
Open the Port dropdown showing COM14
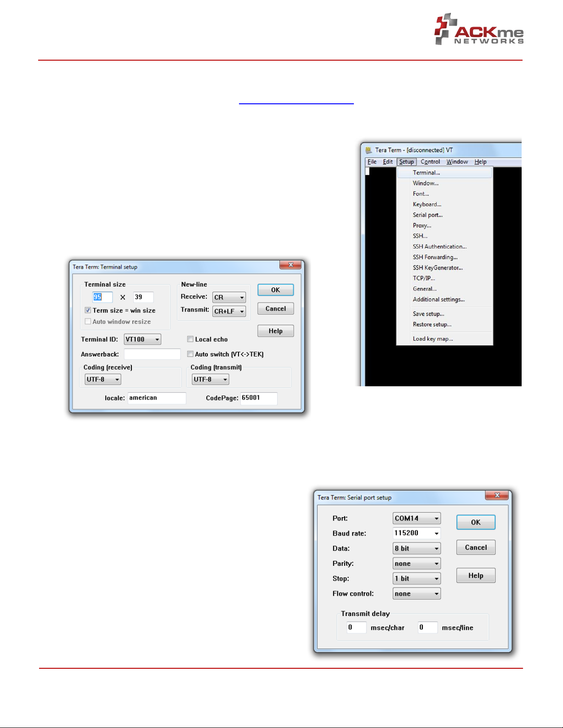(x=417, y=519)
